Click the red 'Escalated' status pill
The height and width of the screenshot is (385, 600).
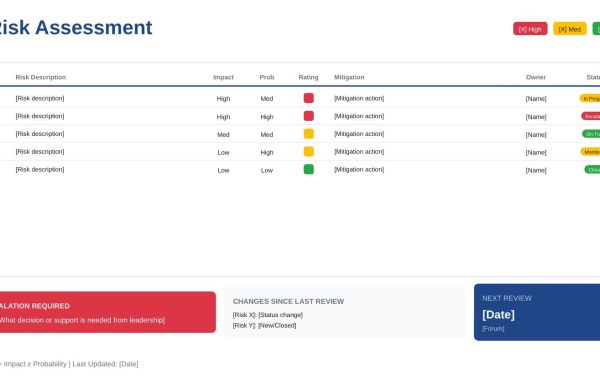point(591,116)
